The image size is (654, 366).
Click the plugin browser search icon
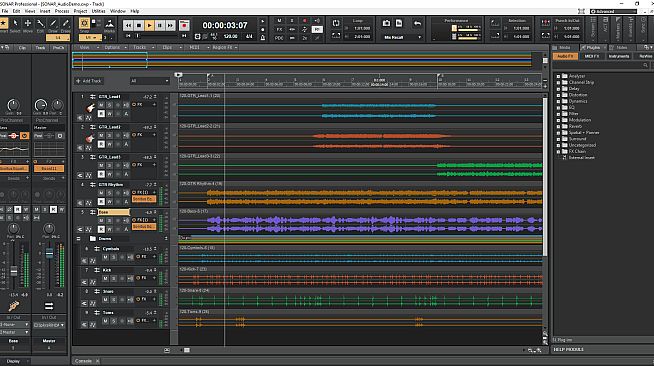(x=645, y=65)
